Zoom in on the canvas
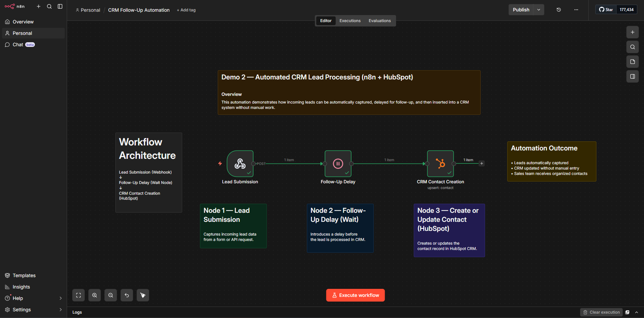 point(95,295)
